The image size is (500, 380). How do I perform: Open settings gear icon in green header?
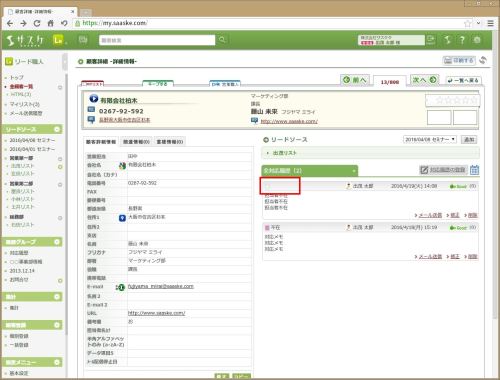477,40
